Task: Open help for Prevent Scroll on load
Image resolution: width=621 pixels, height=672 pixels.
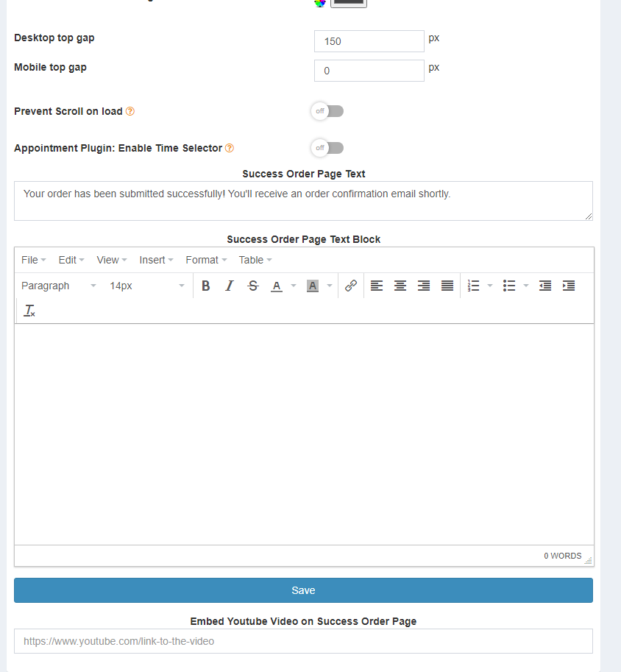Action: pos(130,111)
